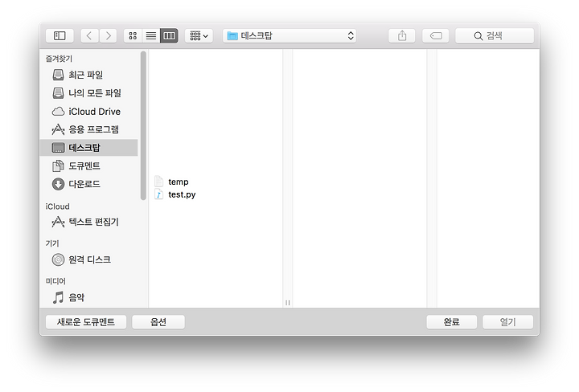Switch to list view
The height and width of the screenshot is (392, 579).
(151, 36)
